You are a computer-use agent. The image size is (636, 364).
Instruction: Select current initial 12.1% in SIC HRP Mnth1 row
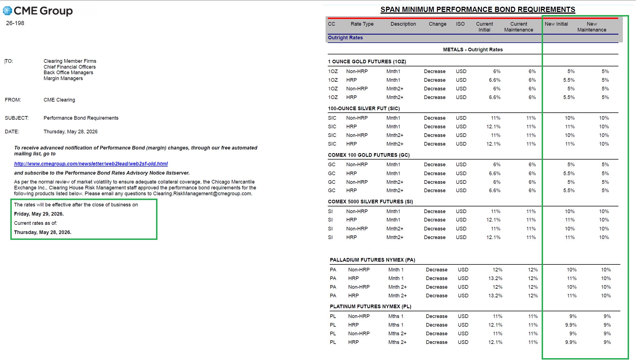click(x=493, y=127)
